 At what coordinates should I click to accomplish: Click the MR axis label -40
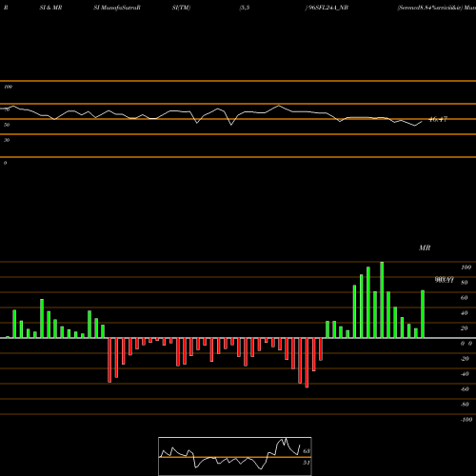coord(465,374)
